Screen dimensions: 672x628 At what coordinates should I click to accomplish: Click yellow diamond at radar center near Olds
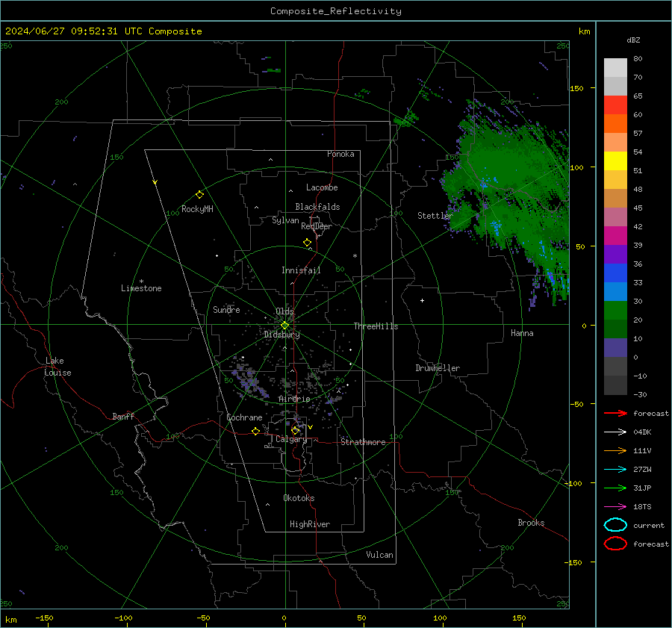(x=284, y=326)
